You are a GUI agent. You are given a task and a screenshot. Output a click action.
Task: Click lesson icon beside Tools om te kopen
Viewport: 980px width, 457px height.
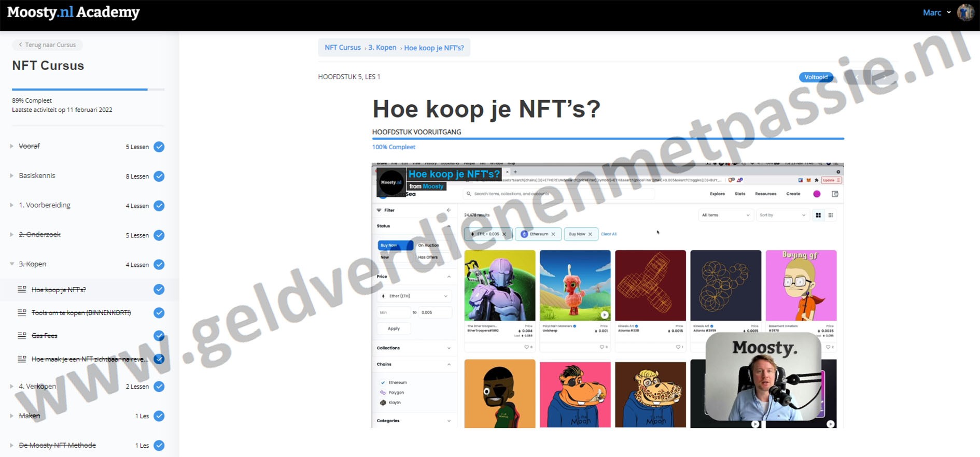tap(22, 313)
